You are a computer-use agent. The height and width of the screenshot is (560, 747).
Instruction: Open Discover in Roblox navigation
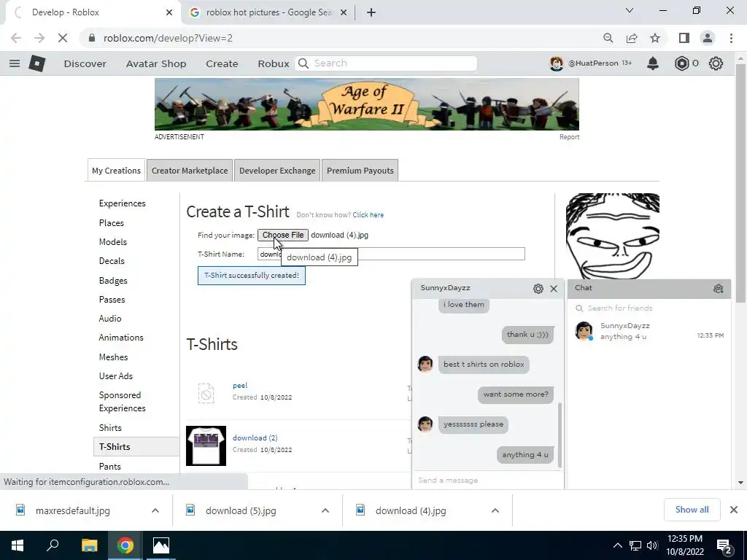[x=85, y=64]
